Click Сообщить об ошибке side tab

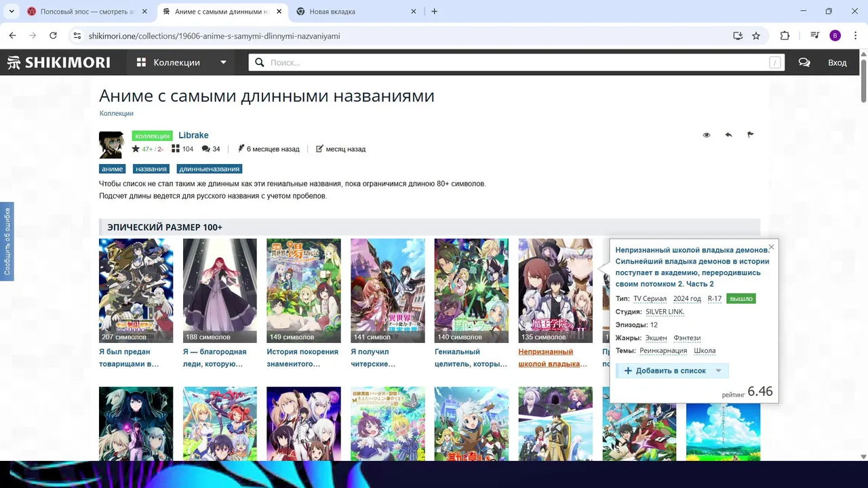(x=7, y=241)
